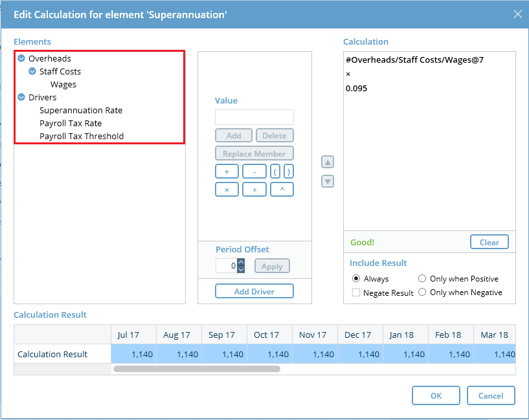Screen dimensions: 529x420
Task: Insert an opening parenthesis
Action: [275, 171]
